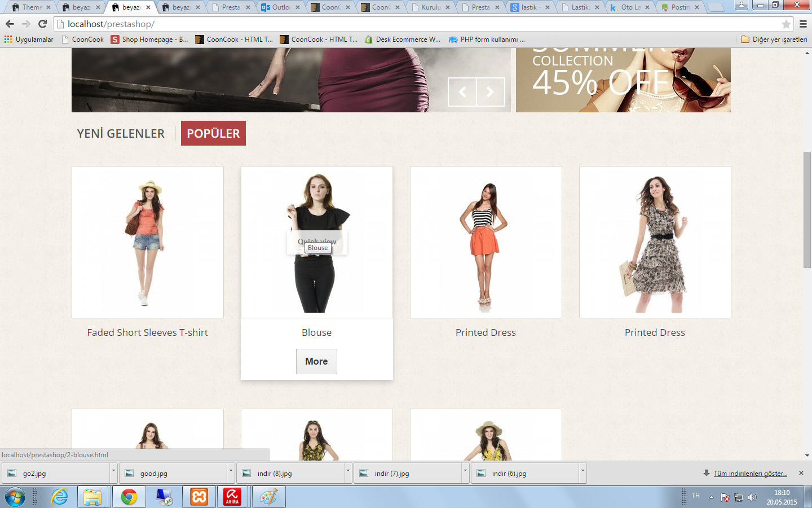Click the browser forward arrow
The image size is (812, 508).
tap(26, 24)
